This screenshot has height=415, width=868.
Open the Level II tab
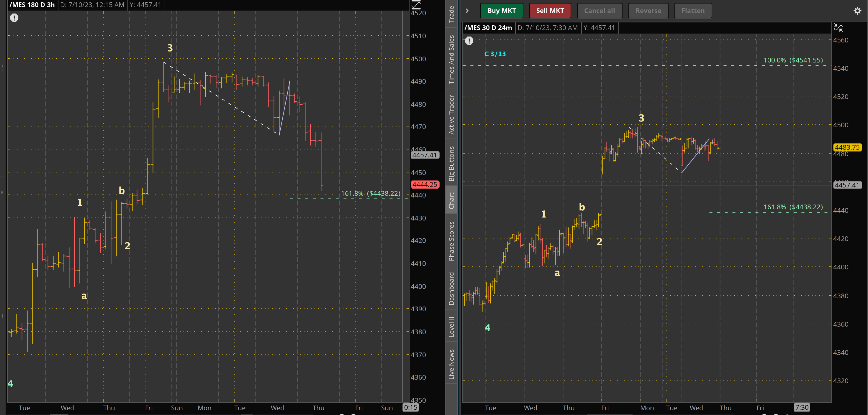(451, 327)
